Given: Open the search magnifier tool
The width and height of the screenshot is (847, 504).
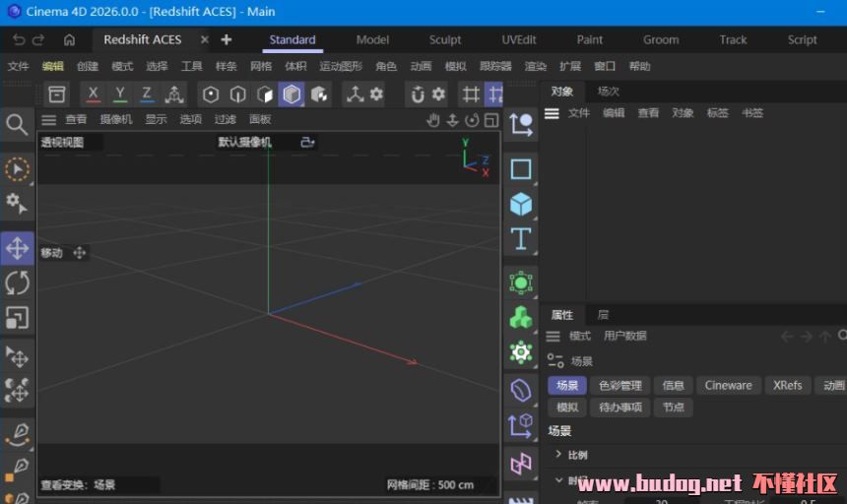Looking at the screenshot, I should pos(17,124).
